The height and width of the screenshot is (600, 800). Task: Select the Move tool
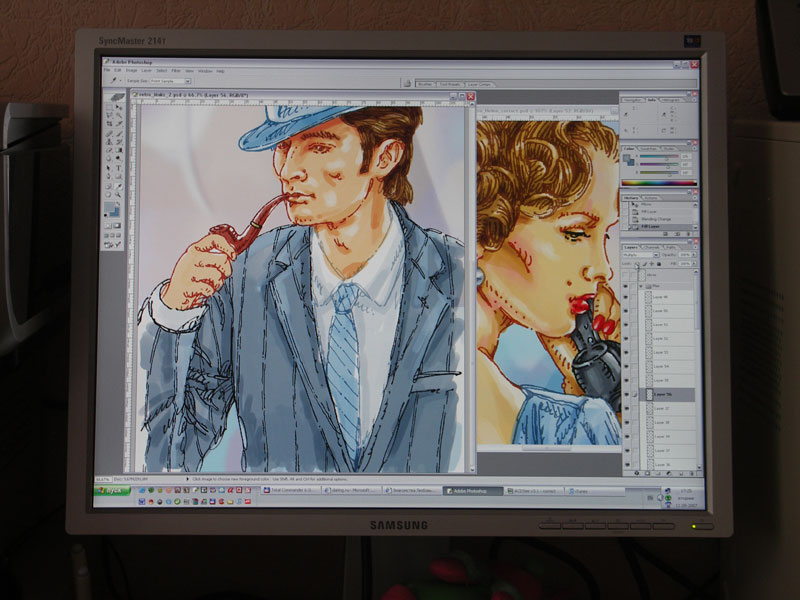(119, 108)
